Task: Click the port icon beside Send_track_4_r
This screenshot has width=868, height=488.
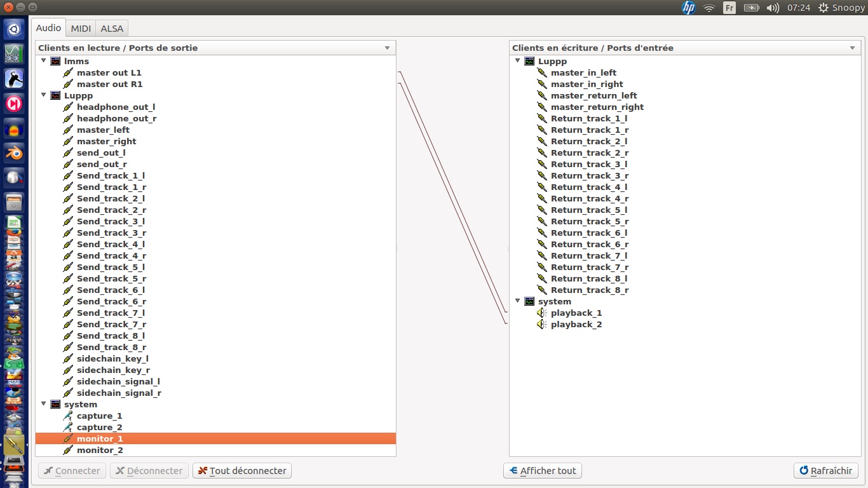Action: pos(68,255)
